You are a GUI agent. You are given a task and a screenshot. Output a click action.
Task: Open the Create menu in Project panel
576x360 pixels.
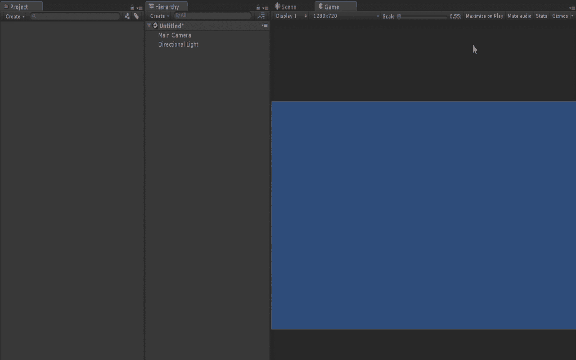(x=15, y=16)
